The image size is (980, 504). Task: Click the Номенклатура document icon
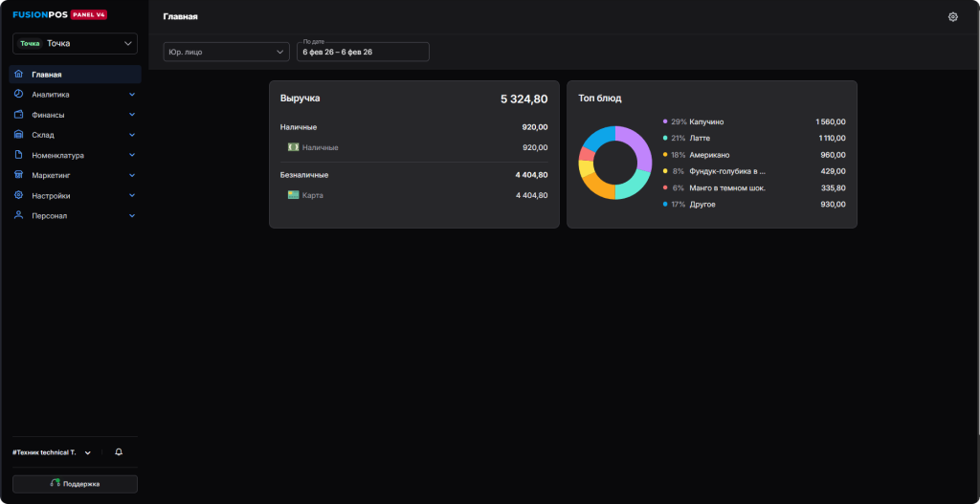click(19, 155)
